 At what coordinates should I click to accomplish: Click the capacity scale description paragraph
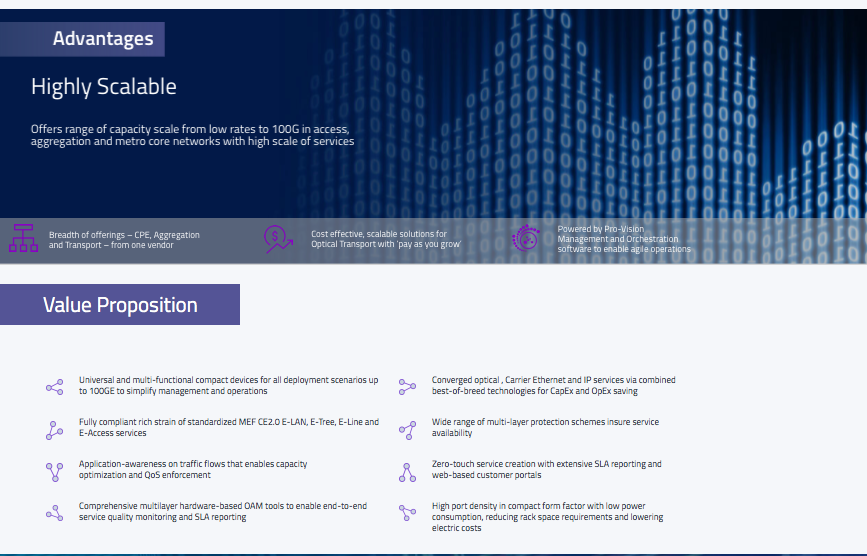[x=192, y=135]
